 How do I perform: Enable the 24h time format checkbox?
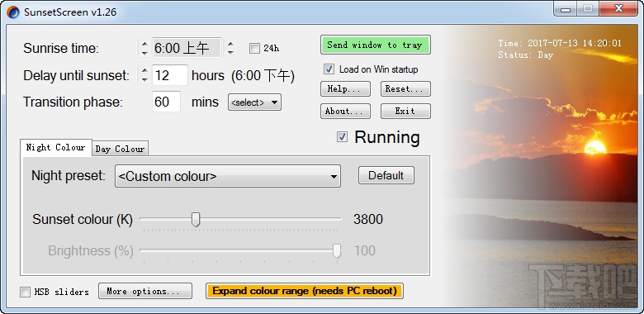(x=254, y=49)
